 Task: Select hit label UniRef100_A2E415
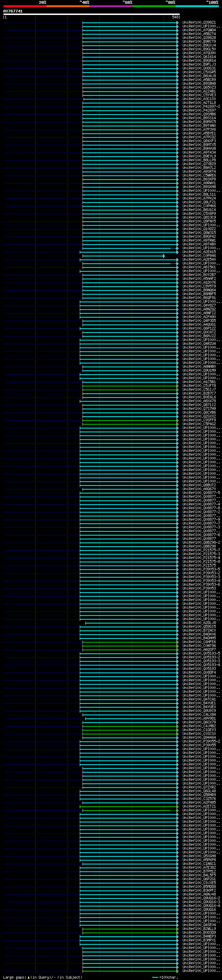pos(199,252)
